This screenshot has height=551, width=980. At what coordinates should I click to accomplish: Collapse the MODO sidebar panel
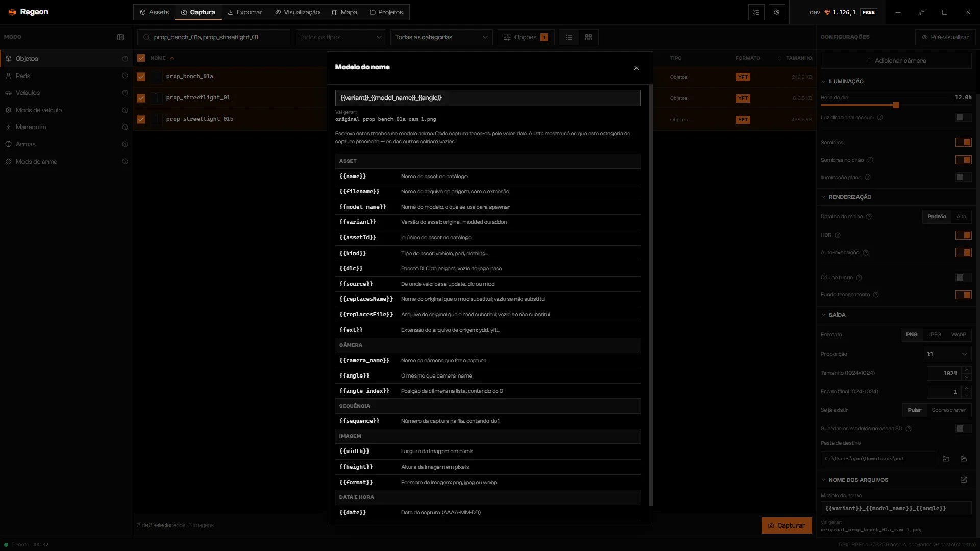click(120, 37)
